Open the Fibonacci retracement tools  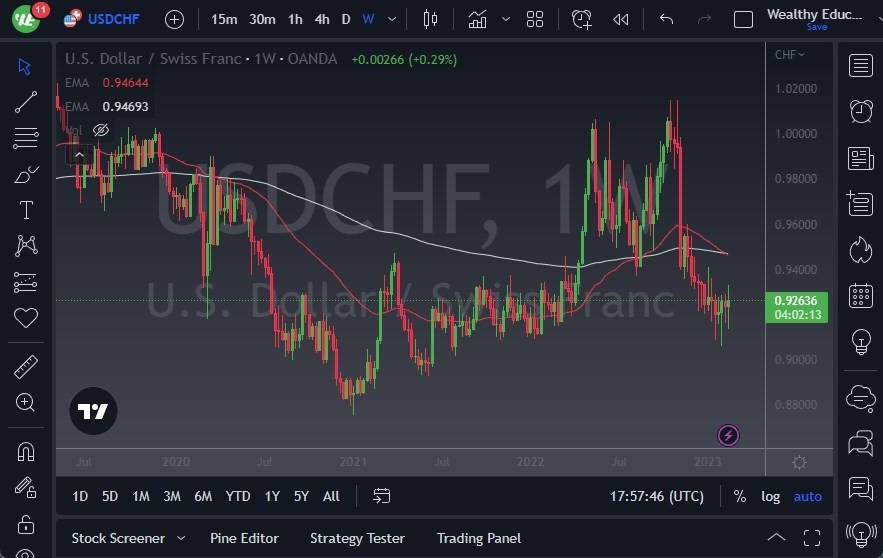pyautogui.click(x=25, y=138)
